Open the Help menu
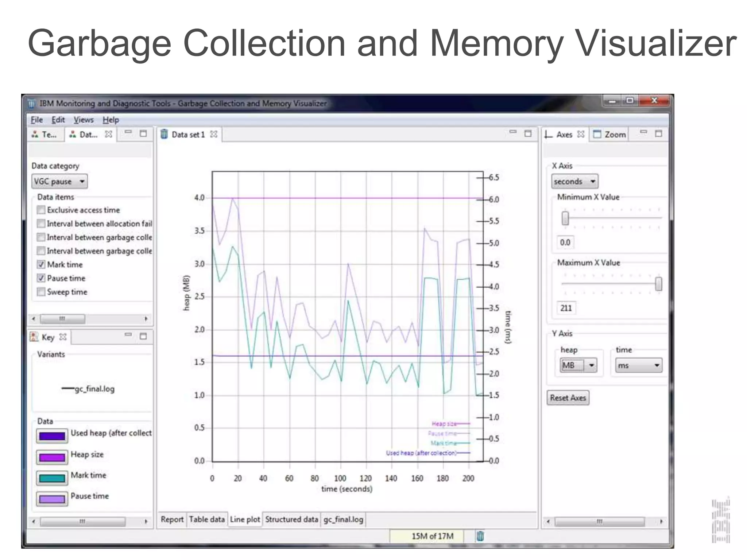Image resolution: width=747 pixels, height=560 pixels. point(111,120)
